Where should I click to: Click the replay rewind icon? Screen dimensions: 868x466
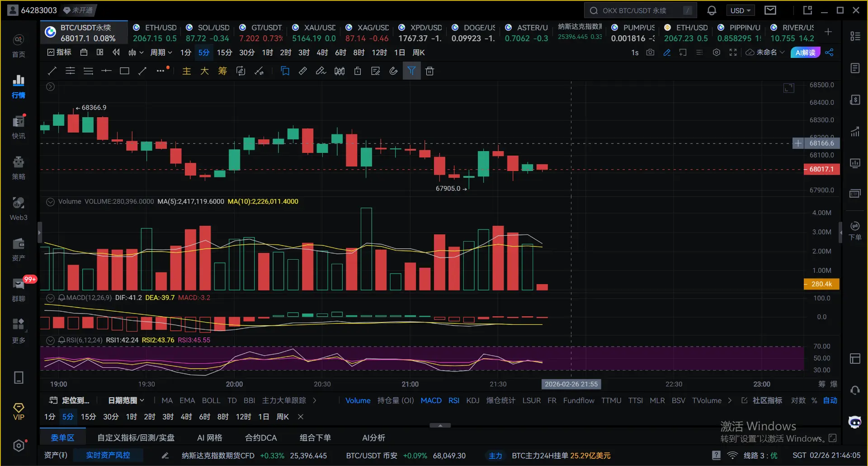tap(116, 52)
